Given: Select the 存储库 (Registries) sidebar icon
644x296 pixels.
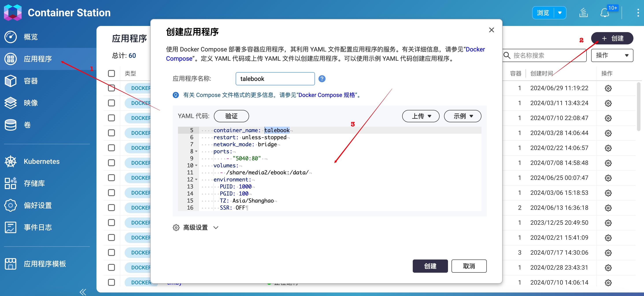Looking at the screenshot, I should [10, 183].
